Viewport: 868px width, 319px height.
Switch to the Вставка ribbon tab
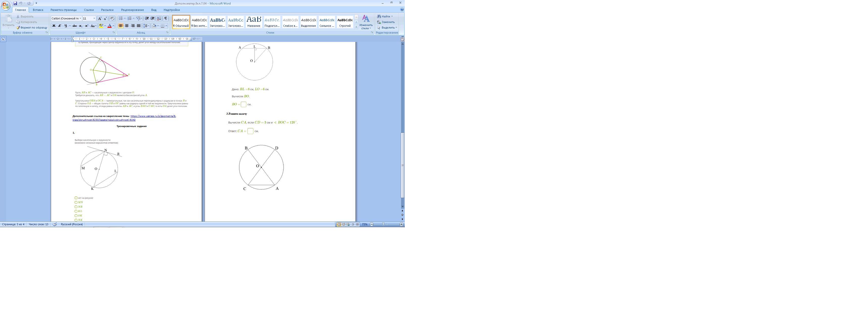[38, 10]
